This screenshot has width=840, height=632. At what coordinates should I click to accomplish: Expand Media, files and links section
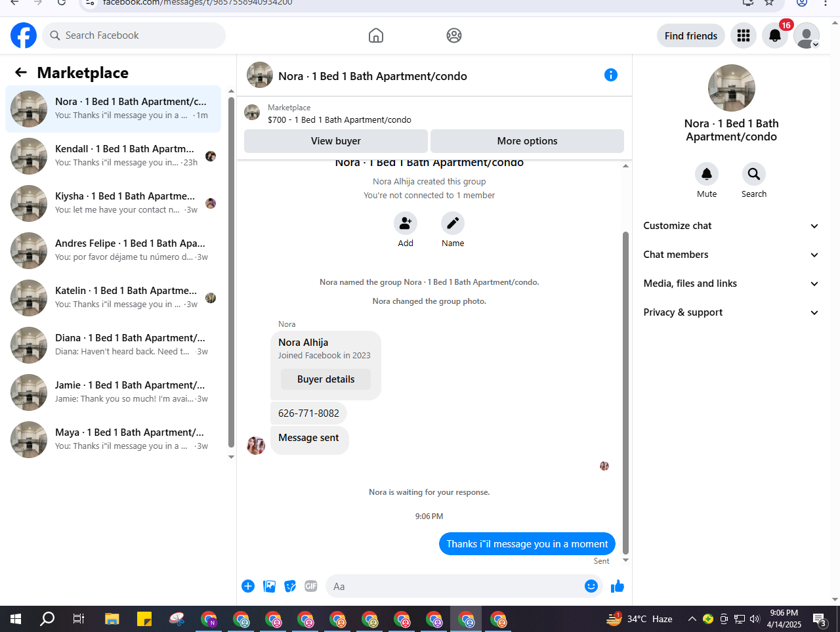(731, 284)
